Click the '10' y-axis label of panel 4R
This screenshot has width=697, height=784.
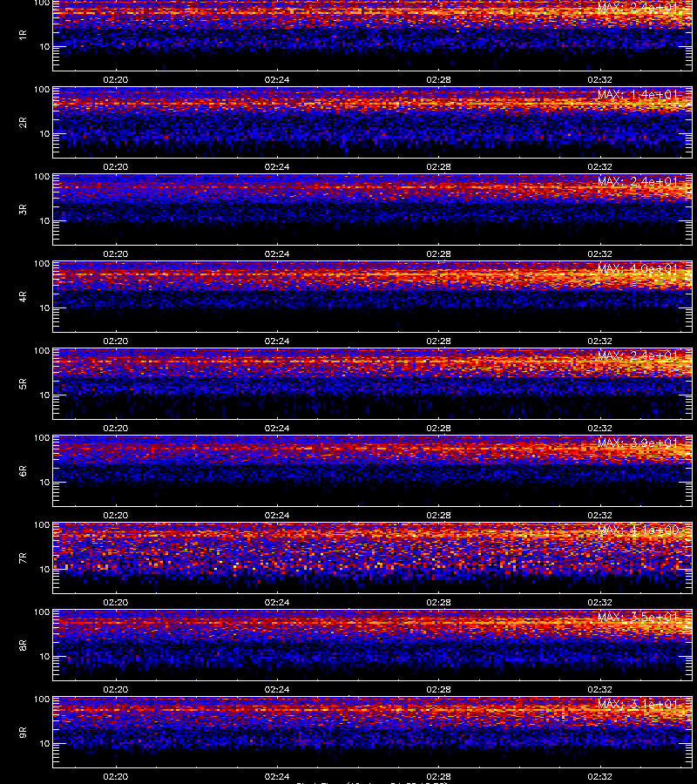(x=44, y=308)
